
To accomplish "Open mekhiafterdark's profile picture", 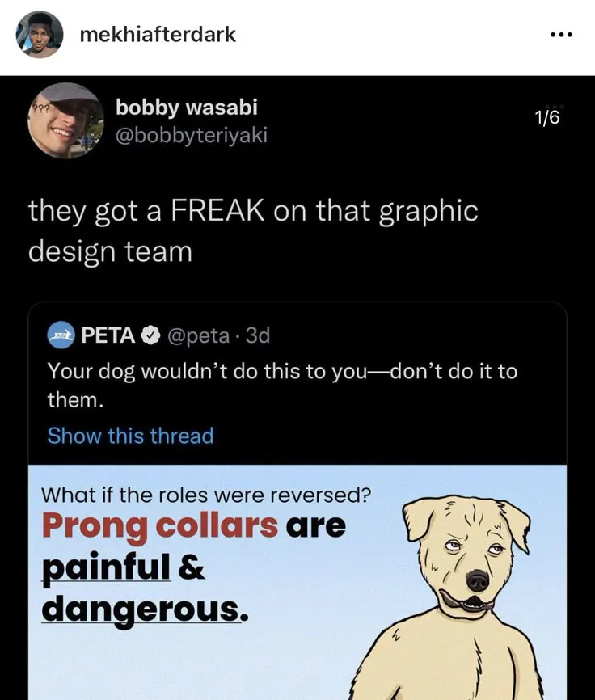I will pos(40,35).
